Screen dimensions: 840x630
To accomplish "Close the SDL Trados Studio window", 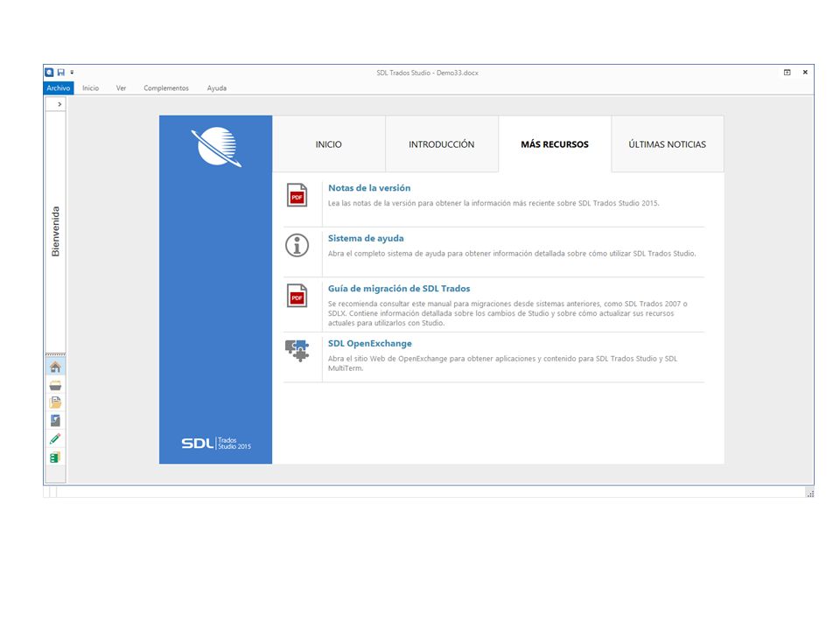I will point(805,73).
